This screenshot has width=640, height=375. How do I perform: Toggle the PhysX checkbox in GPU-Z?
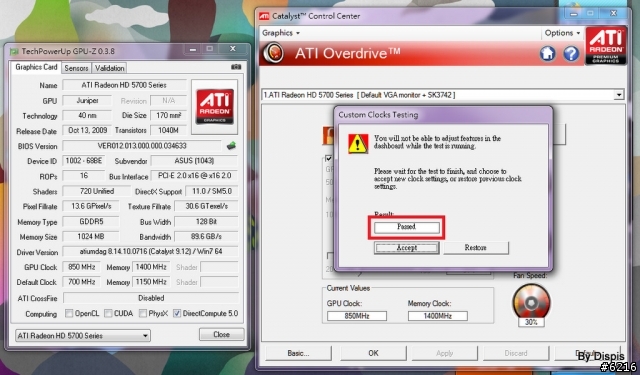(143, 313)
